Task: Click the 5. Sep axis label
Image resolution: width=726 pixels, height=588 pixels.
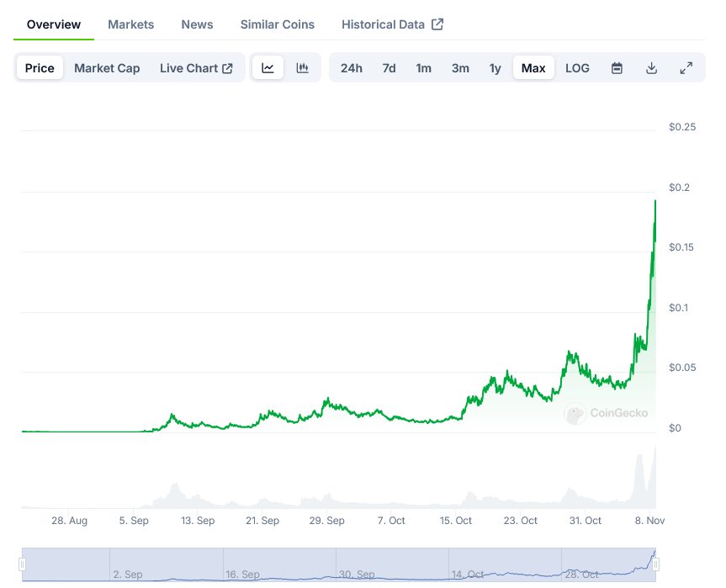Action: click(134, 521)
